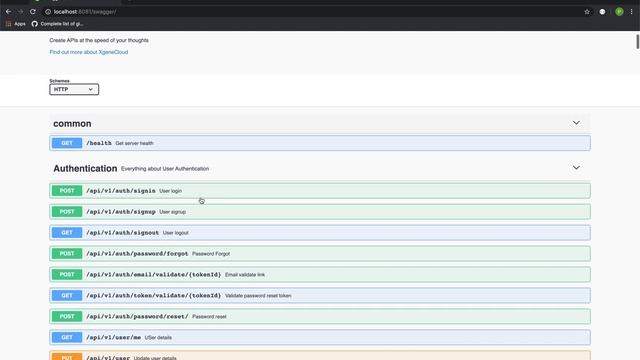Click 'User signup' description text
The image size is (640, 360).
172,212
